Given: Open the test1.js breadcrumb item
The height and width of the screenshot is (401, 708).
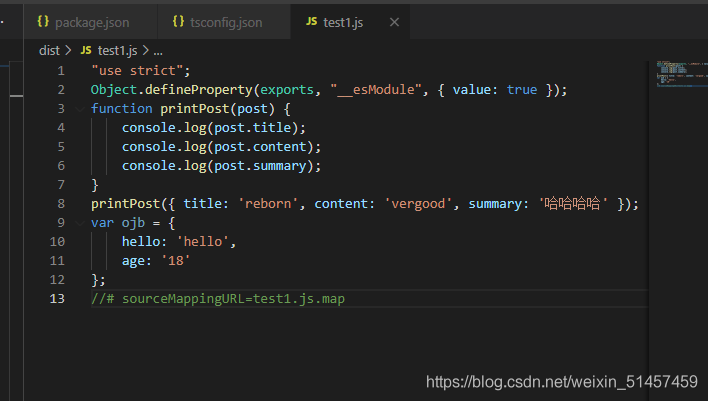Looking at the screenshot, I should point(117,51).
